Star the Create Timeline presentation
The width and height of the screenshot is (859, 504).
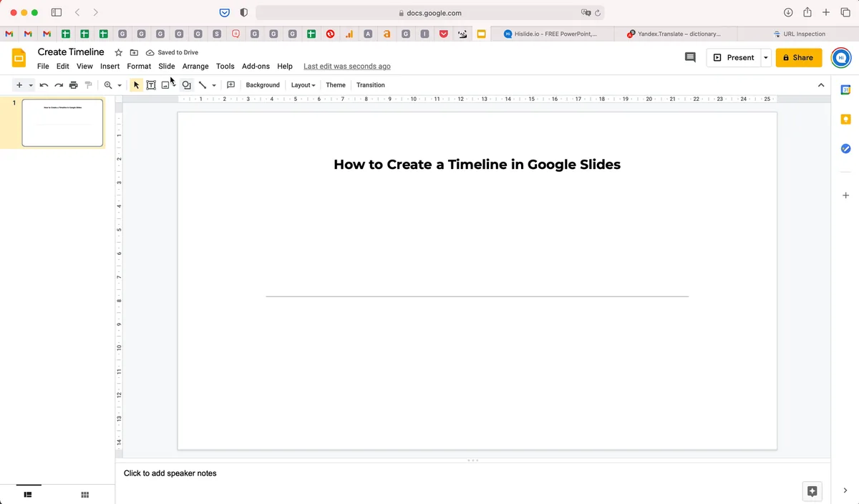pos(119,52)
